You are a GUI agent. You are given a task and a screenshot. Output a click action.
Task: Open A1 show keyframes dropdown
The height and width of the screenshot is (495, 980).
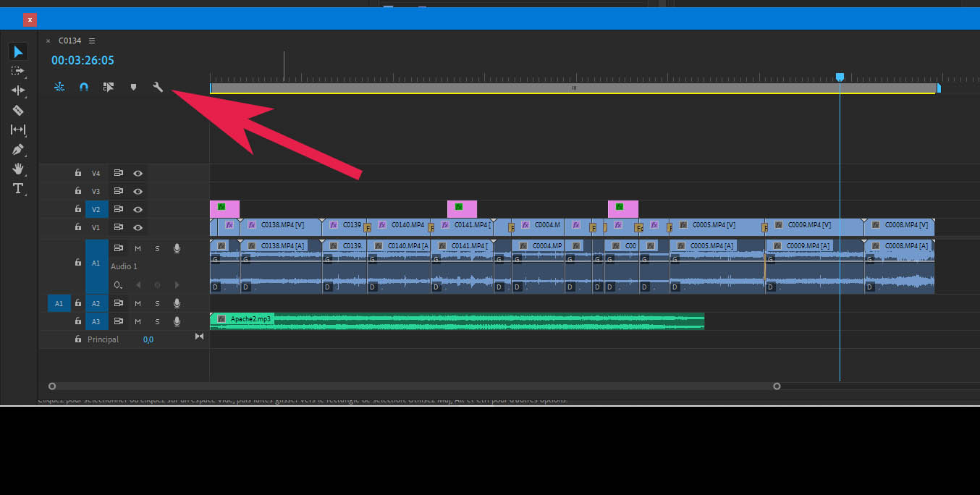(x=118, y=285)
